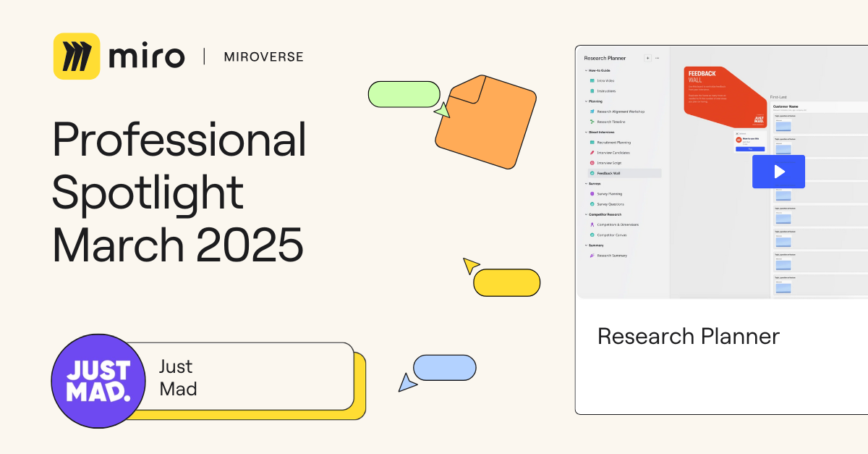Open Competitor Canvas item
Image resolution: width=868 pixels, height=454 pixels.
click(x=611, y=235)
